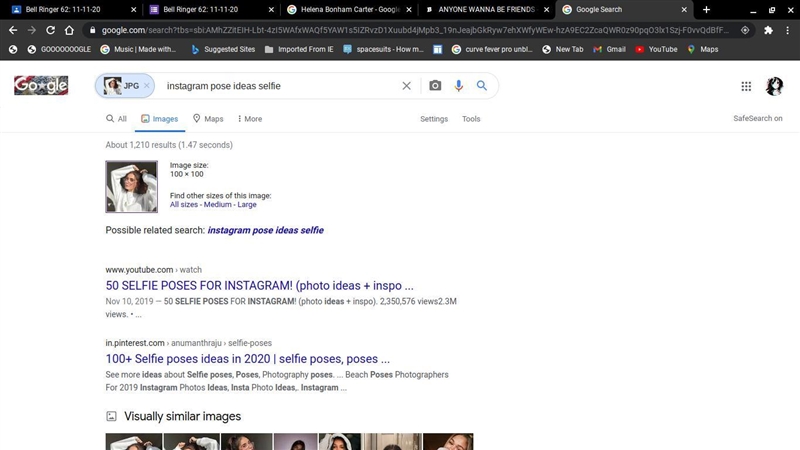Image resolution: width=800 pixels, height=450 pixels.
Task: Open the bookmark icon before curve fever
Action: (437, 49)
